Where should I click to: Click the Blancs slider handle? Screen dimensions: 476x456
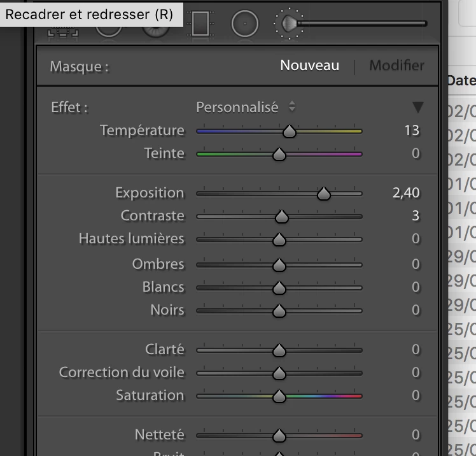[x=279, y=288]
